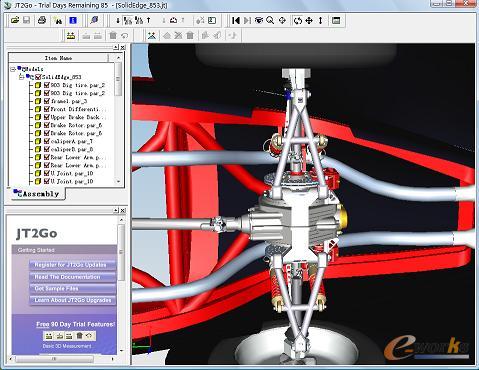Click the assembly tree scrollbar down arrow

click(118, 182)
